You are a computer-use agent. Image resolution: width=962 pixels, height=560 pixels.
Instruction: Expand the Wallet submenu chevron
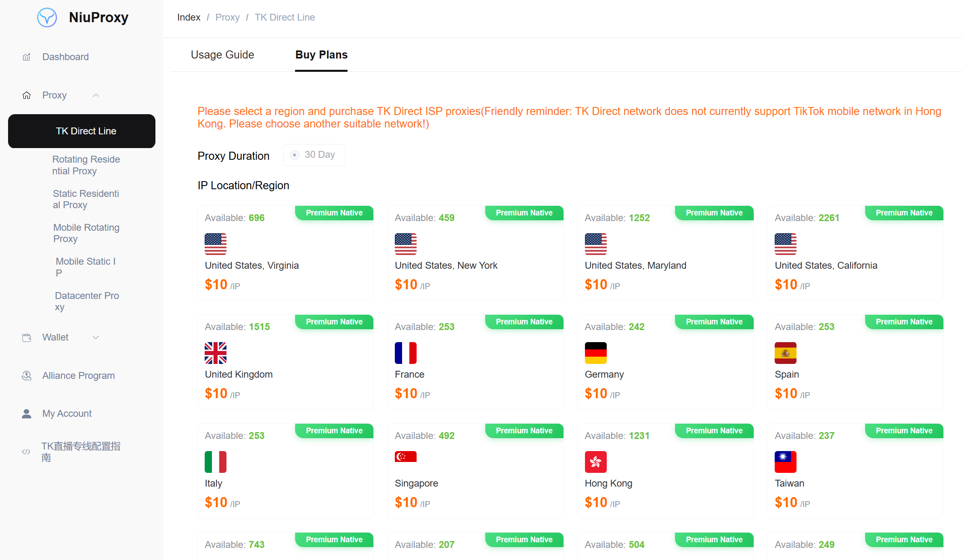click(96, 337)
